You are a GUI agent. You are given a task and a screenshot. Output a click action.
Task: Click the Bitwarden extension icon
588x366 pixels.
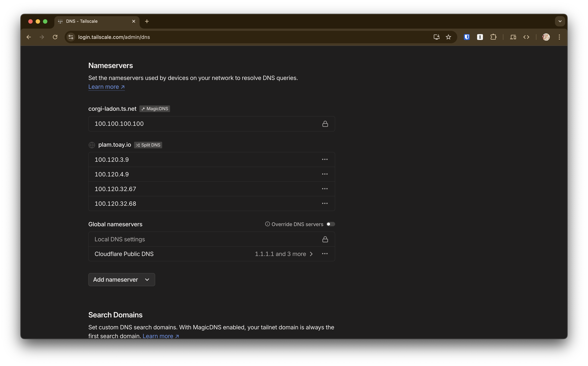[467, 37]
